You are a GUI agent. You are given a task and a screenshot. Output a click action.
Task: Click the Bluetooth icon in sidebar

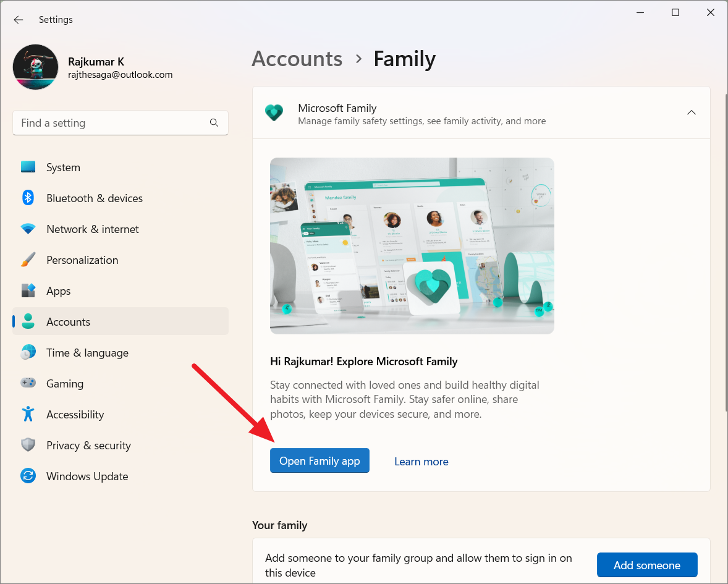click(x=28, y=198)
